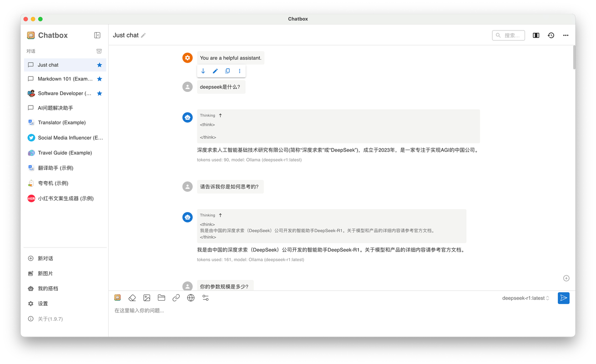Clear the conversation with the eraser icon

point(132,298)
